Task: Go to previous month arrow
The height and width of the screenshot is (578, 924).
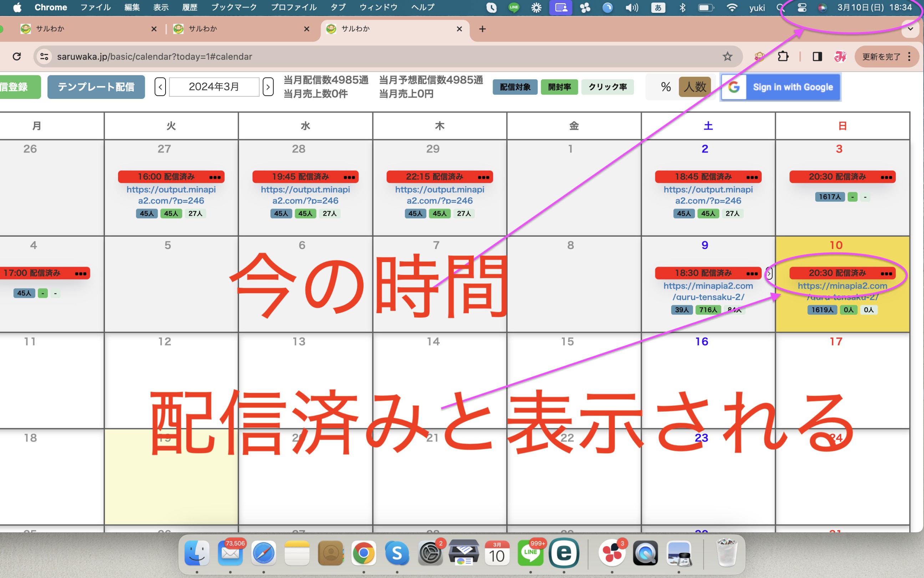Action: pos(160,87)
